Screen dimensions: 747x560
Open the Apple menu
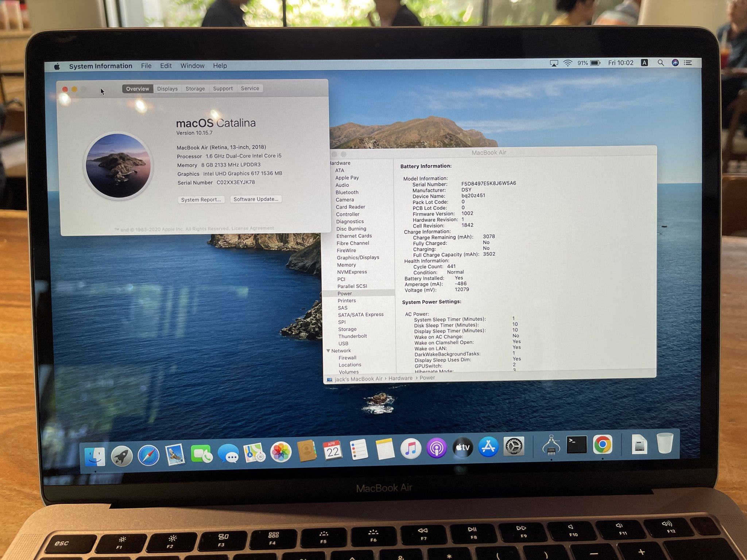coord(57,66)
